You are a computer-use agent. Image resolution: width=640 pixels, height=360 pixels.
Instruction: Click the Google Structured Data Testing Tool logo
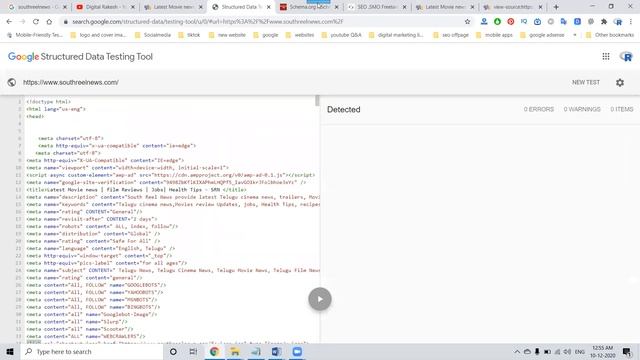(x=80, y=57)
